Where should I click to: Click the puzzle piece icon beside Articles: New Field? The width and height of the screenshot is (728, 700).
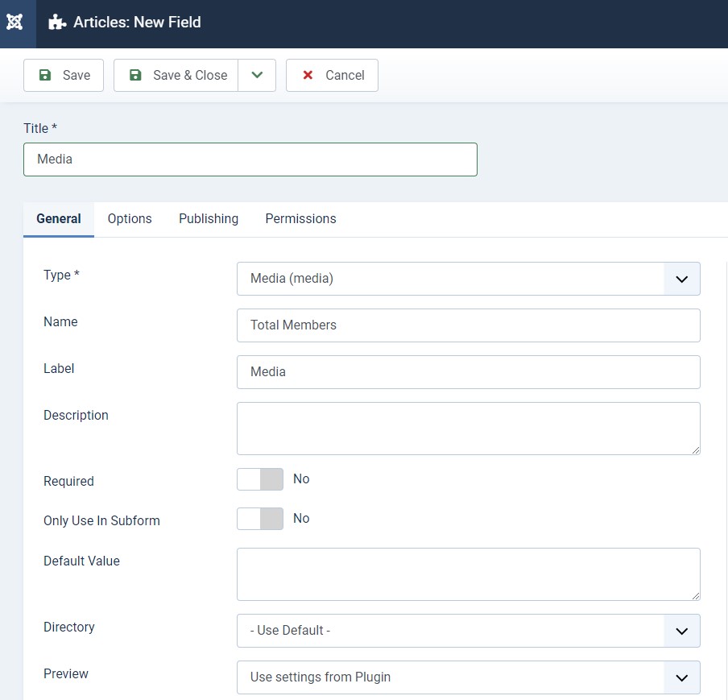57,22
